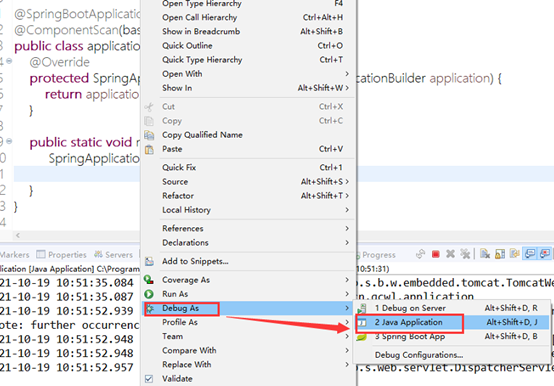Click console line with timestamp 10:51:52.939

tap(67, 311)
